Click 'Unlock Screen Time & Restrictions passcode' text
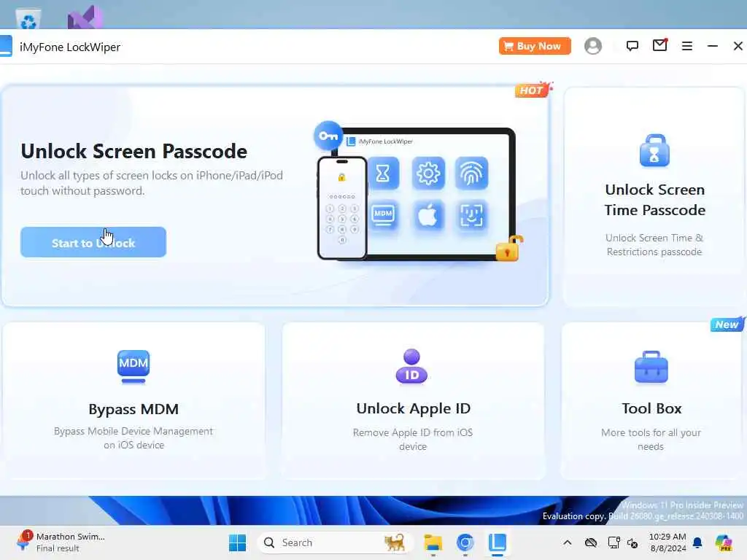Image resolution: width=747 pixels, height=560 pixels. pyautogui.click(x=654, y=245)
